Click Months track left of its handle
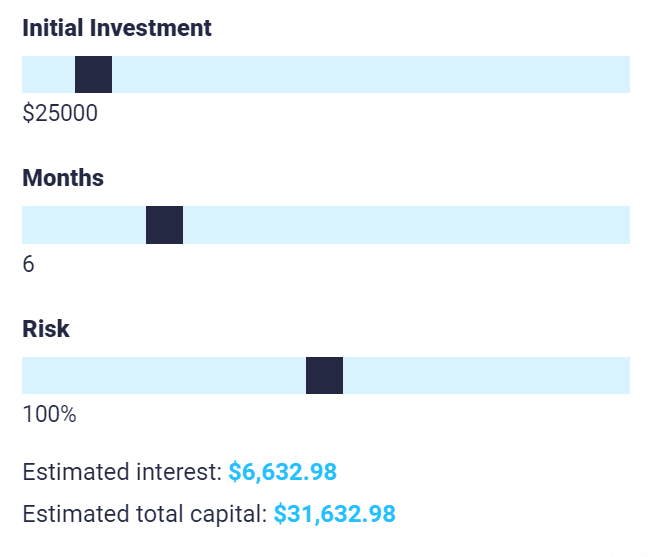Screen dimensions: 656x557 point(84,225)
